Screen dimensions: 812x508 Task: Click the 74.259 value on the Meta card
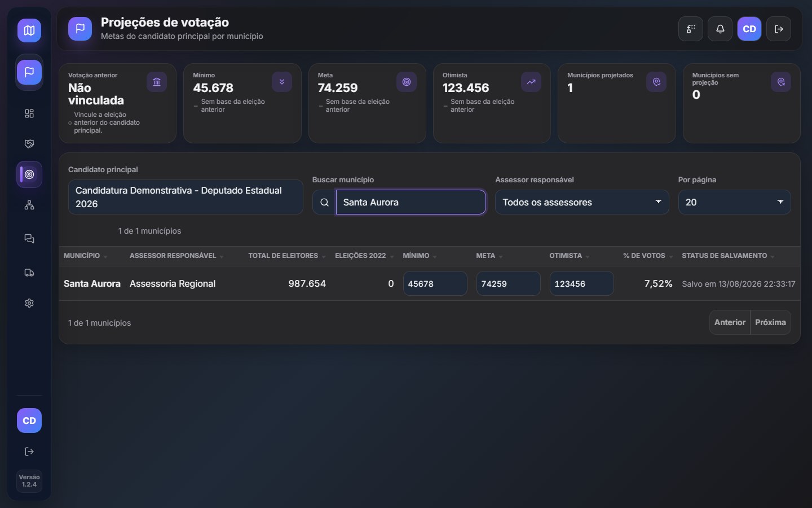point(338,88)
